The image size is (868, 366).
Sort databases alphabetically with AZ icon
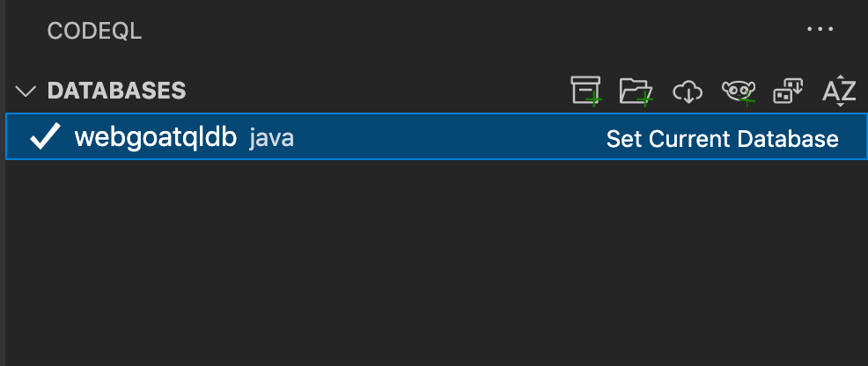pos(839,91)
